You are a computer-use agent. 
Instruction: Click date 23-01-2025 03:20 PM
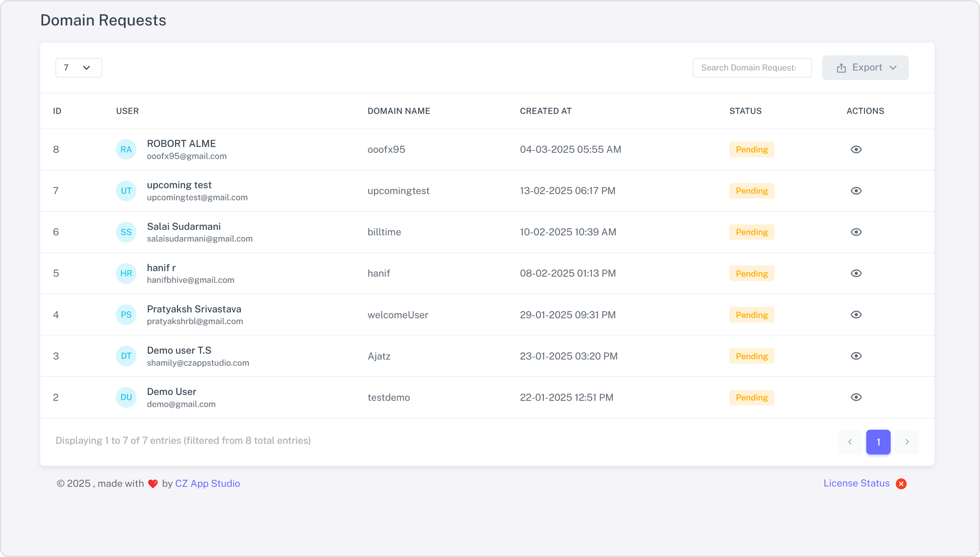coord(568,356)
